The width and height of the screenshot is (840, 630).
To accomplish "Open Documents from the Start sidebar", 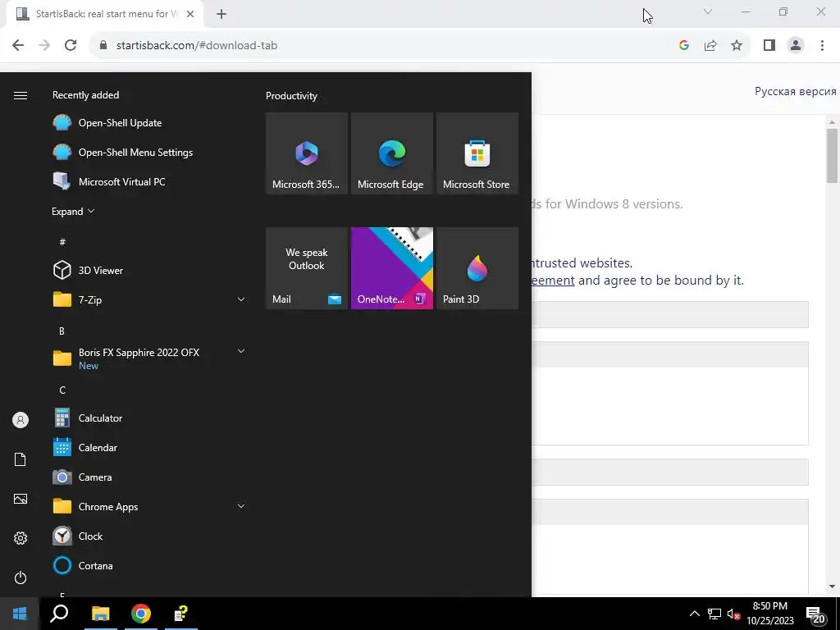I will click(21, 459).
